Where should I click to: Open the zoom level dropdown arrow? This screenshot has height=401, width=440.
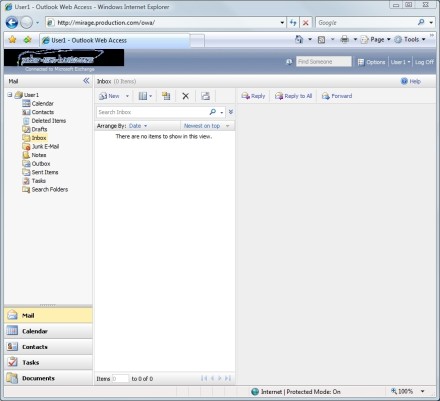pos(423,391)
